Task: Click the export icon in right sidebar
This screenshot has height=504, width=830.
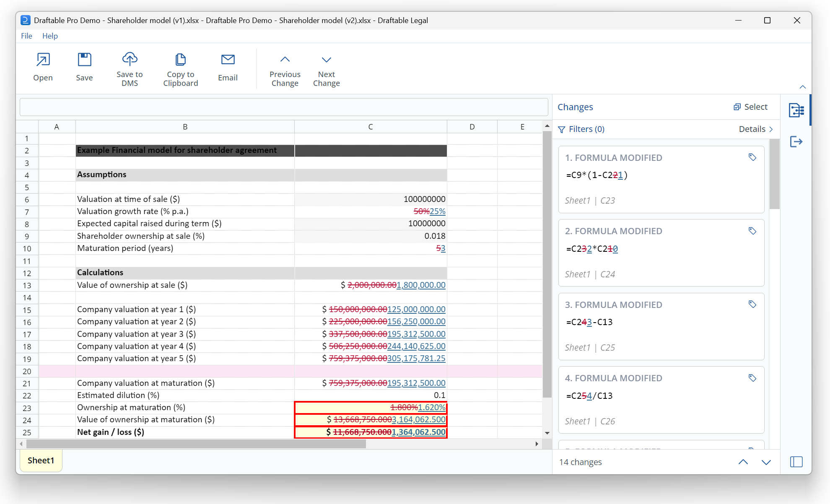Action: (x=796, y=142)
